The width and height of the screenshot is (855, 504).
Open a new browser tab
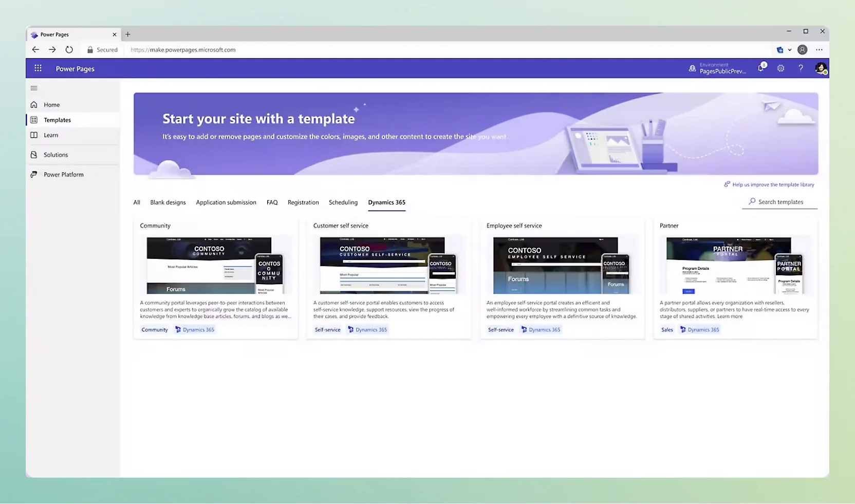128,34
